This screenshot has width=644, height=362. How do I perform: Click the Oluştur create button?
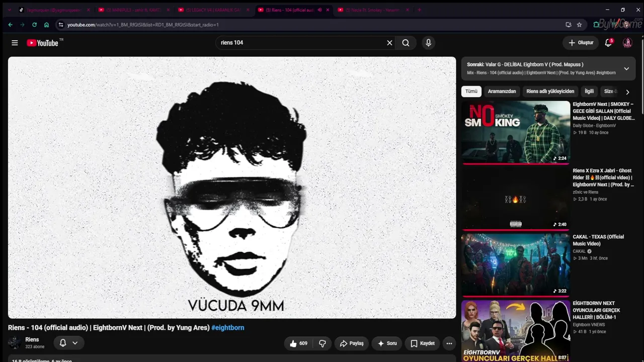point(581,43)
